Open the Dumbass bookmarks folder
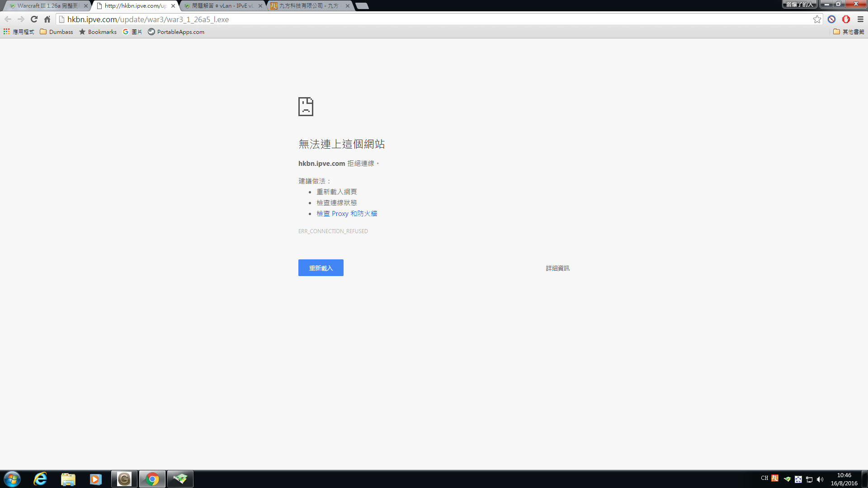868x488 pixels. (57, 32)
